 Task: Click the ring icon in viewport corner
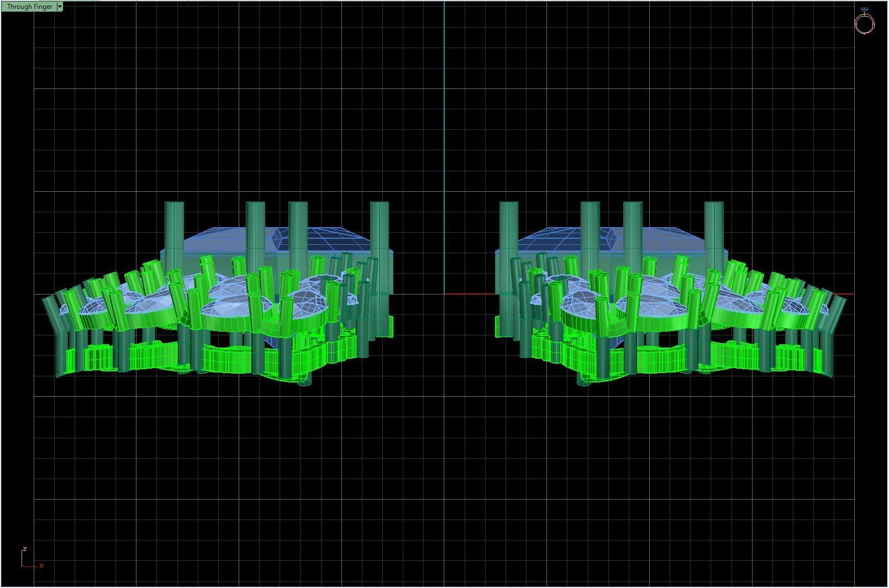point(865,21)
